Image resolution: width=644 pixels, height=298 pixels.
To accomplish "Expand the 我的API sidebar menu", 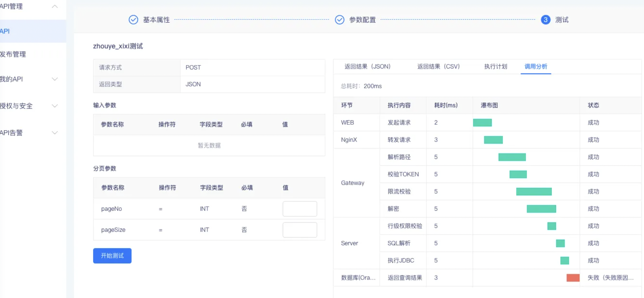I will pos(55,79).
